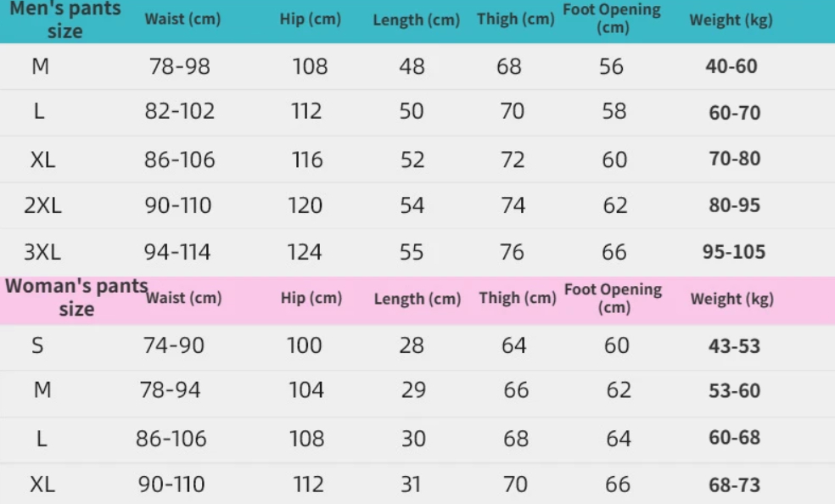Select hip value 124 in men's 3XL row
The image size is (835, 504).
click(x=305, y=252)
